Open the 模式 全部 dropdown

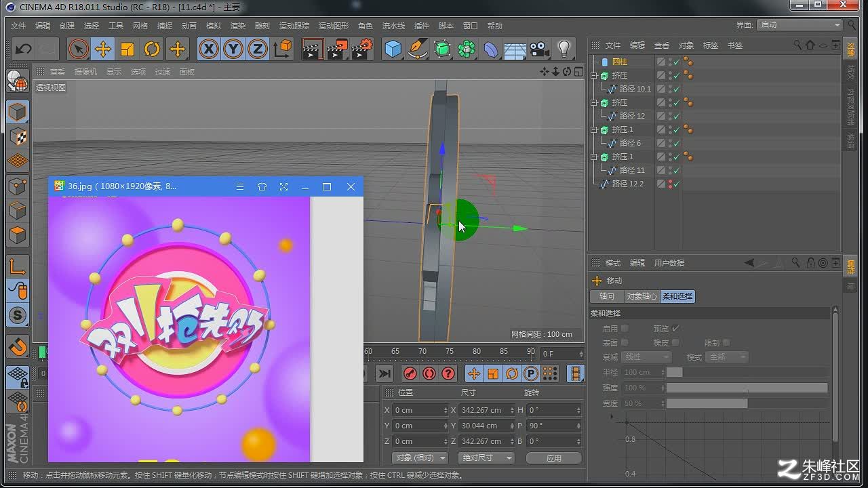tap(727, 357)
